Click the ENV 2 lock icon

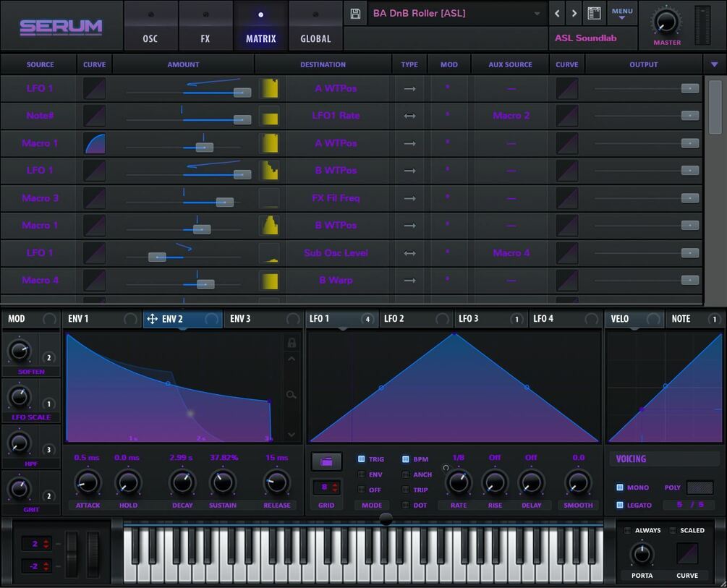[x=292, y=343]
